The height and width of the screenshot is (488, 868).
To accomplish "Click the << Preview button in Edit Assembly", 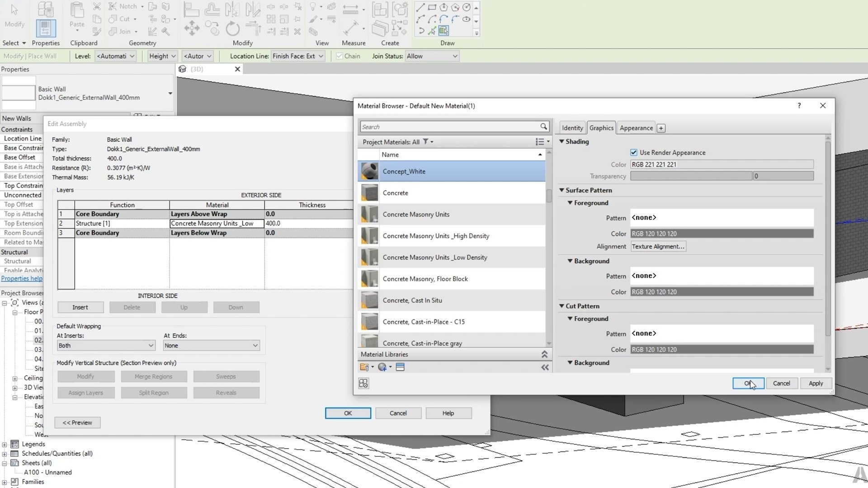I will [77, 422].
